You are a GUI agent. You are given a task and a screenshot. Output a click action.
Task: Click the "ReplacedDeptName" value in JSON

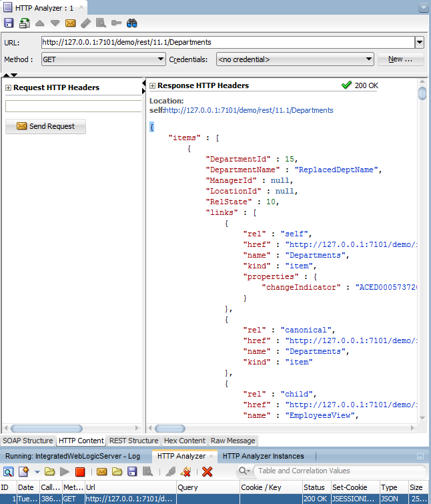336,170
